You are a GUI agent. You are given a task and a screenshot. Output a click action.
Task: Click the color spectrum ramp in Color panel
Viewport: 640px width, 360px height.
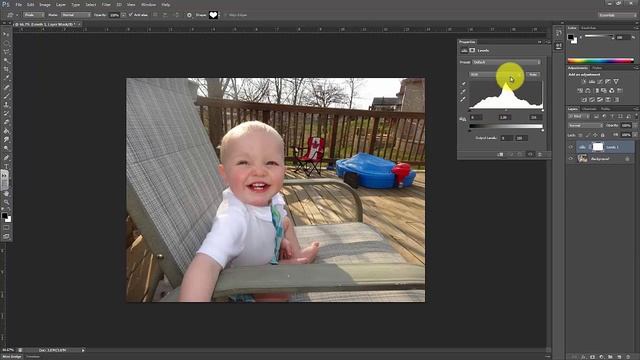(x=600, y=61)
